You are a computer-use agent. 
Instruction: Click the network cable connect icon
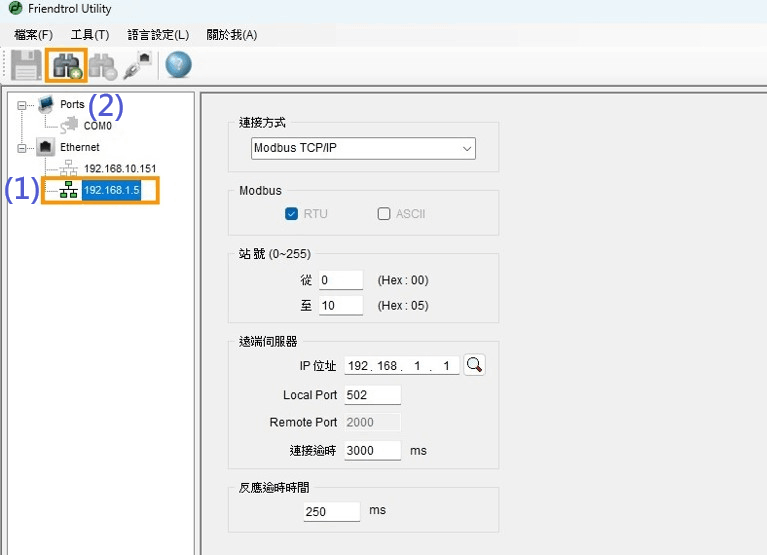pos(137,66)
